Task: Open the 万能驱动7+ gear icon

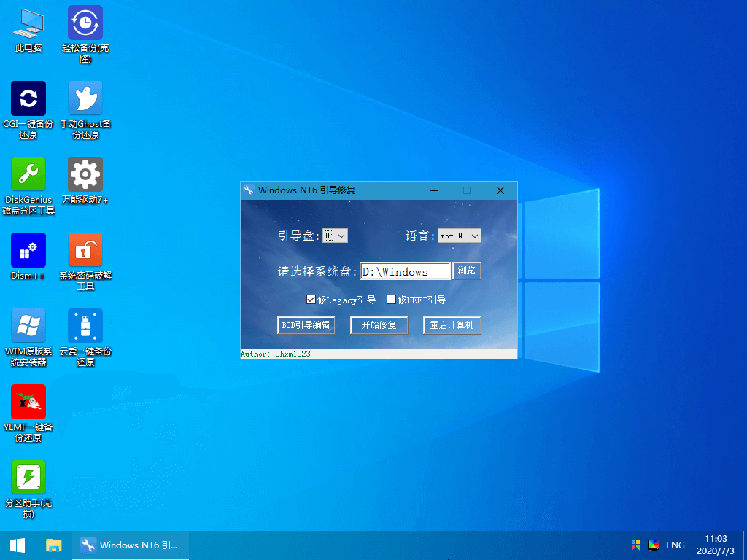Action: tap(85, 174)
